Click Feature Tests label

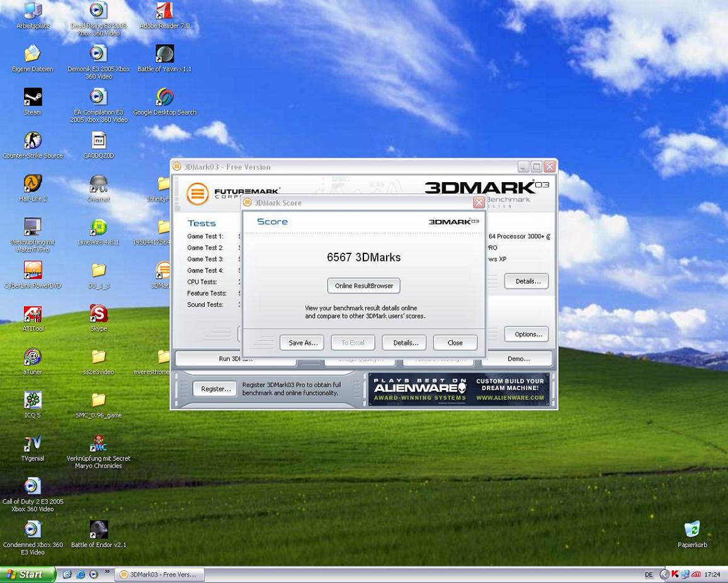[x=207, y=293]
